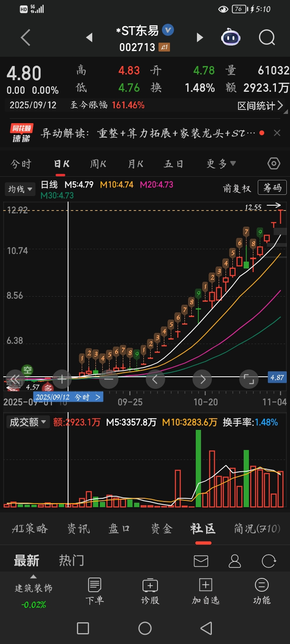Viewport: 290px width, 644px height.
Task: Tap the 换手率:1.48% label
Action: pyautogui.click(x=251, y=422)
